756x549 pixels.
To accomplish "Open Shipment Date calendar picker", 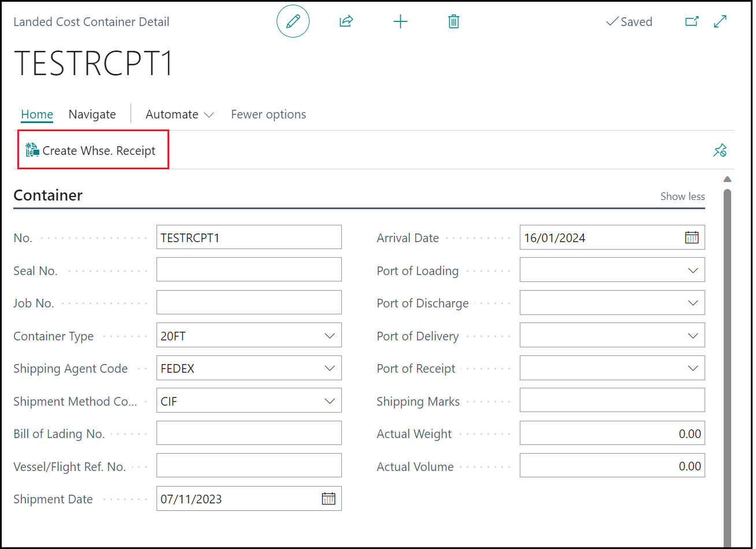I will (328, 499).
